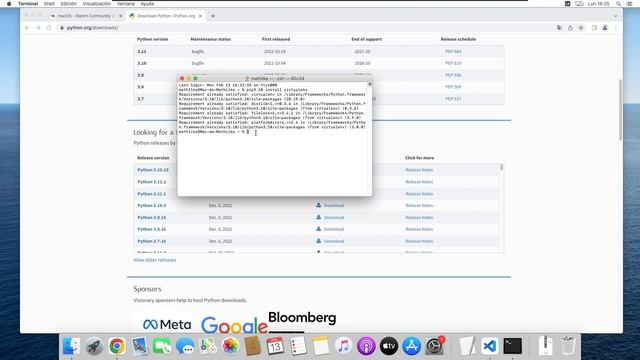Open Maps from the dock

click(x=207, y=346)
